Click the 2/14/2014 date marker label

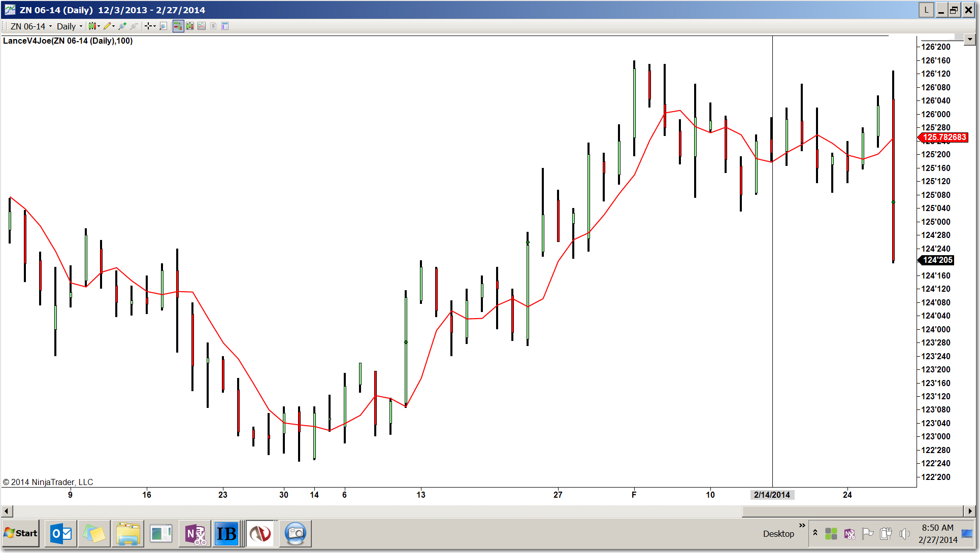772,495
